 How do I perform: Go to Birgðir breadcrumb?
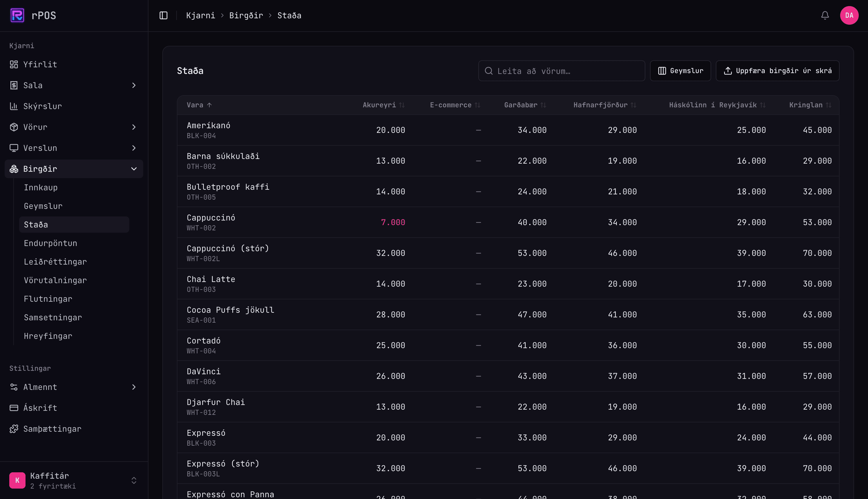tap(246, 15)
